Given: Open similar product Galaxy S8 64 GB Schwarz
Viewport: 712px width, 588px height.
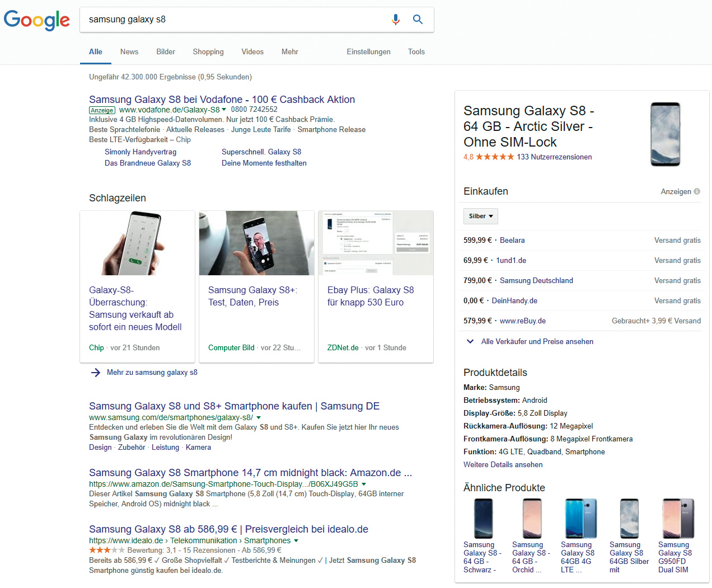Looking at the screenshot, I should click(x=483, y=536).
